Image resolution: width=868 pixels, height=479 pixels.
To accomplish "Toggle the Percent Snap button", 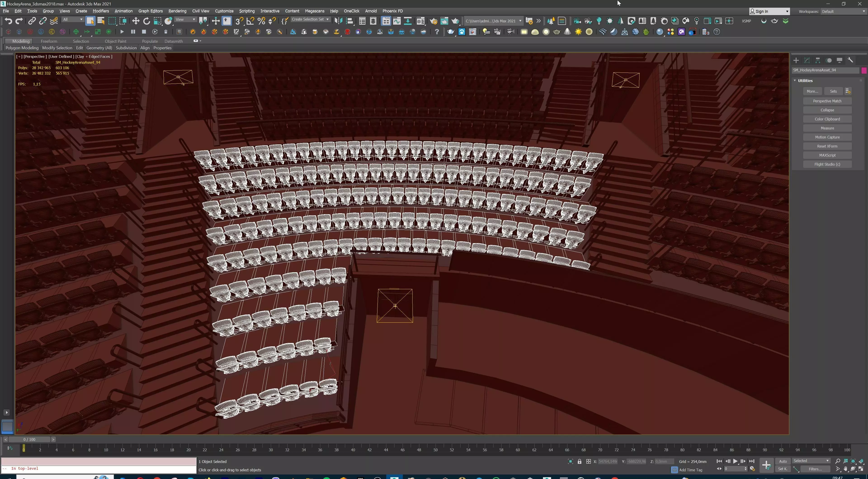I will point(261,21).
